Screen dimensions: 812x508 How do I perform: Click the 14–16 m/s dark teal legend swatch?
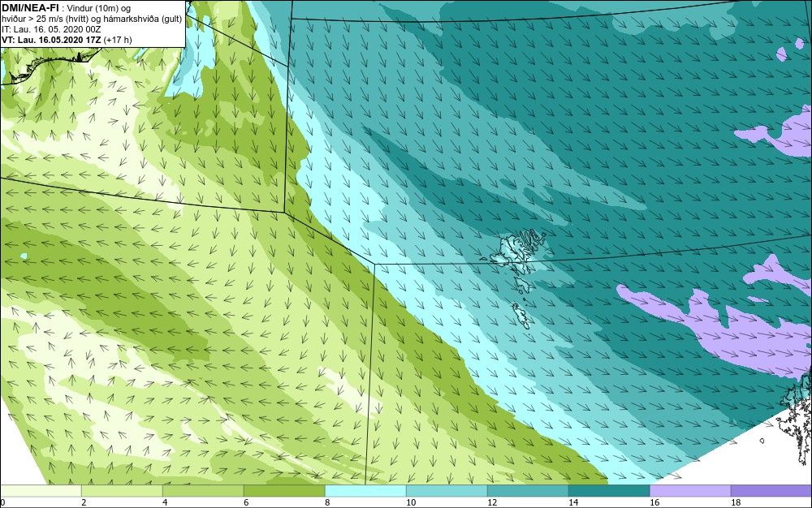[x=610, y=490]
